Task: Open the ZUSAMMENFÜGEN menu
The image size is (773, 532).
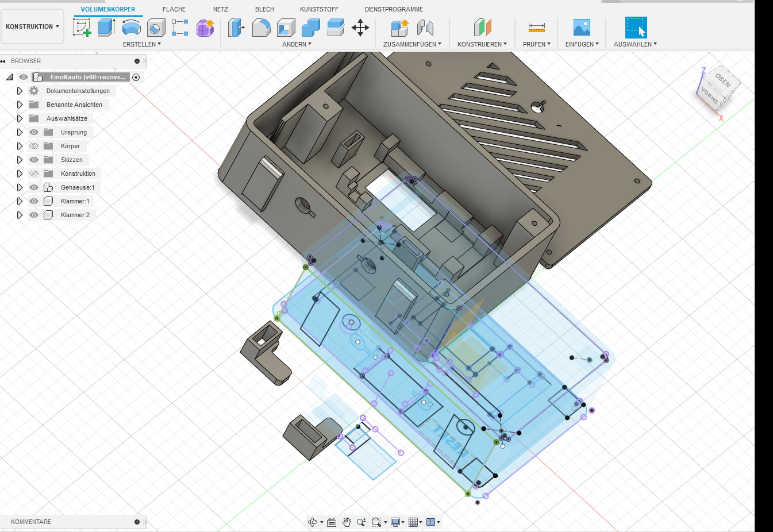Action: tap(412, 44)
